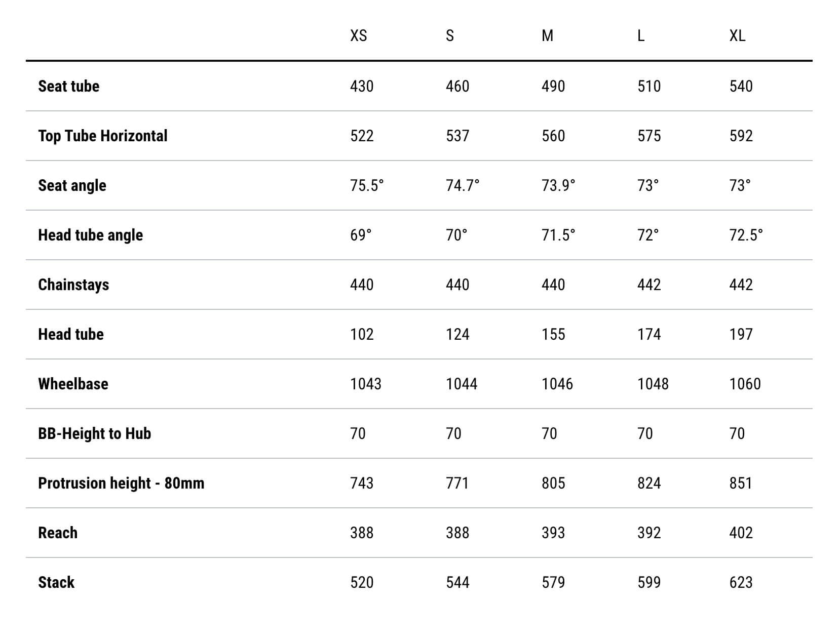Select the Reach row label
The width and height of the screenshot is (840, 642).
tap(58, 533)
